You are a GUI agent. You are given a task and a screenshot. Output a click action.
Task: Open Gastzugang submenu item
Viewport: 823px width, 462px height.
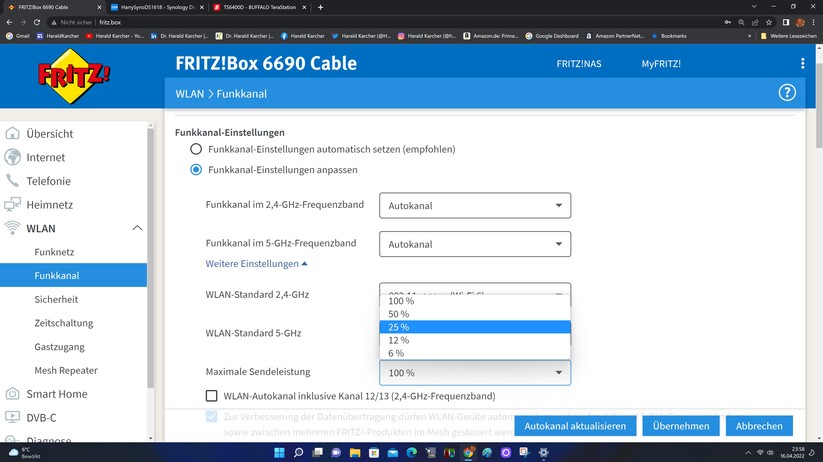point(59,346)
